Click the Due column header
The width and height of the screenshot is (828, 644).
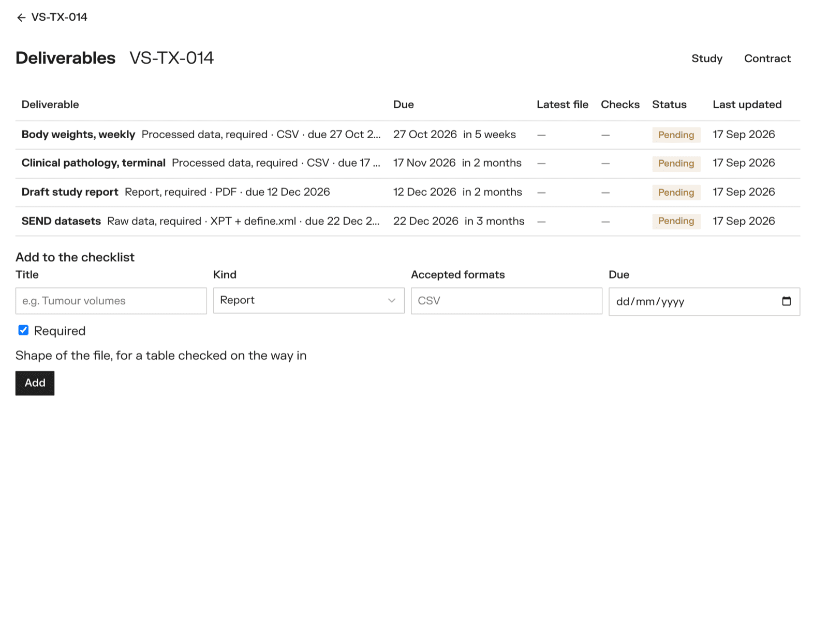pos(403,105)
